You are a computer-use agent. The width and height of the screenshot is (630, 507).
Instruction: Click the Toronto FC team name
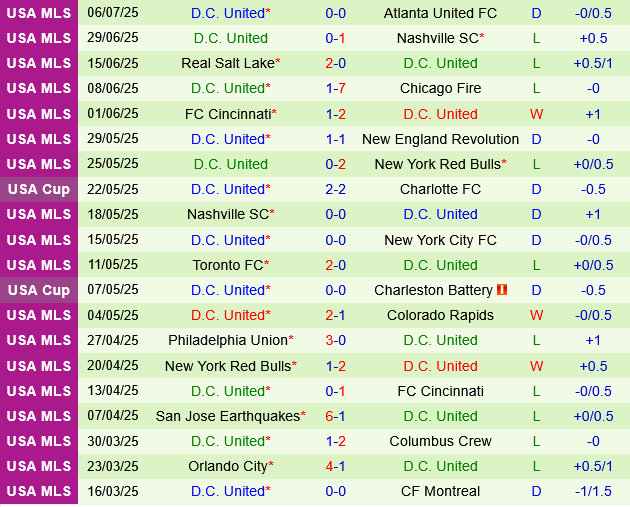(227, 265)
